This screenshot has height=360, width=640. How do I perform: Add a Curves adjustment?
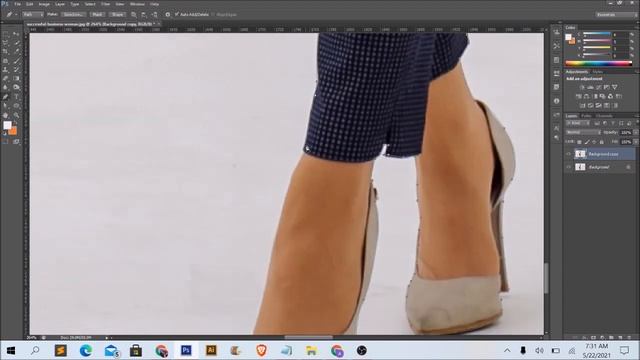tap(599, 87)
